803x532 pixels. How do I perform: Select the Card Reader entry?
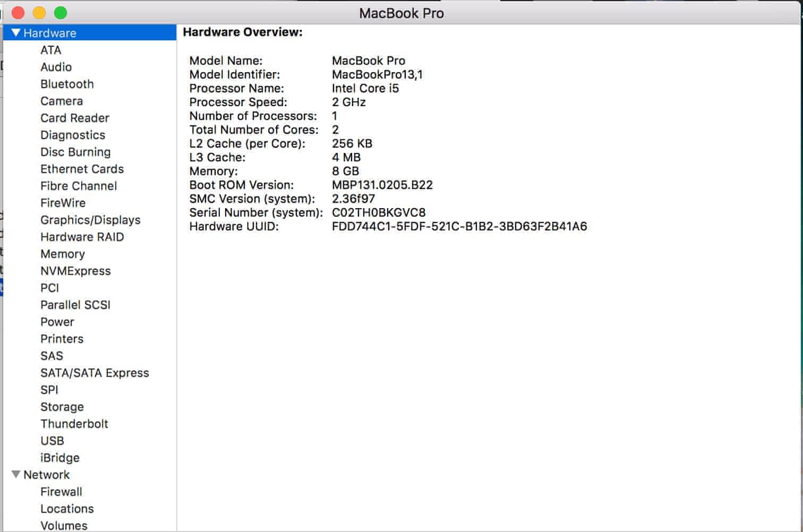click(75, 118)
